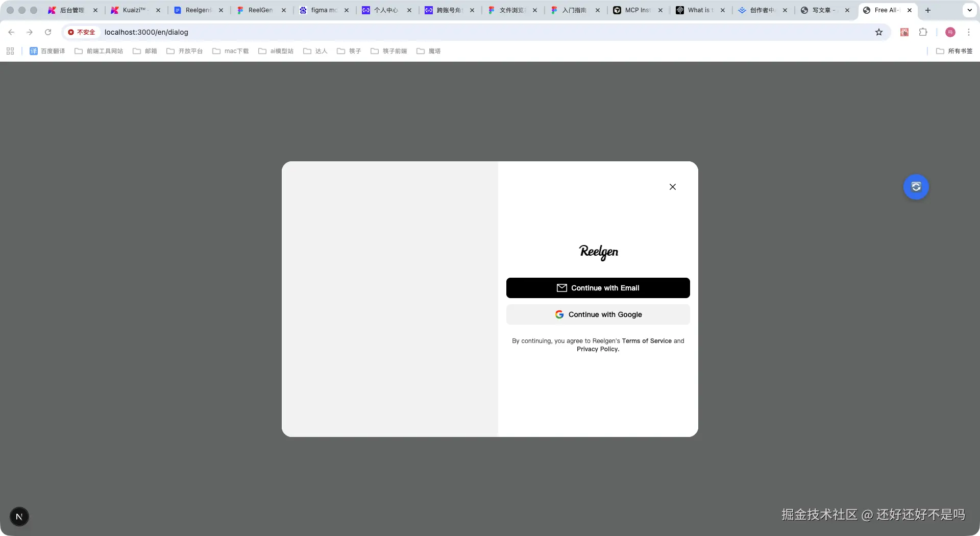Viewport: 980px width, 536px height.
Task: Click Continue with Email button
Action: (x=598, y=288)
